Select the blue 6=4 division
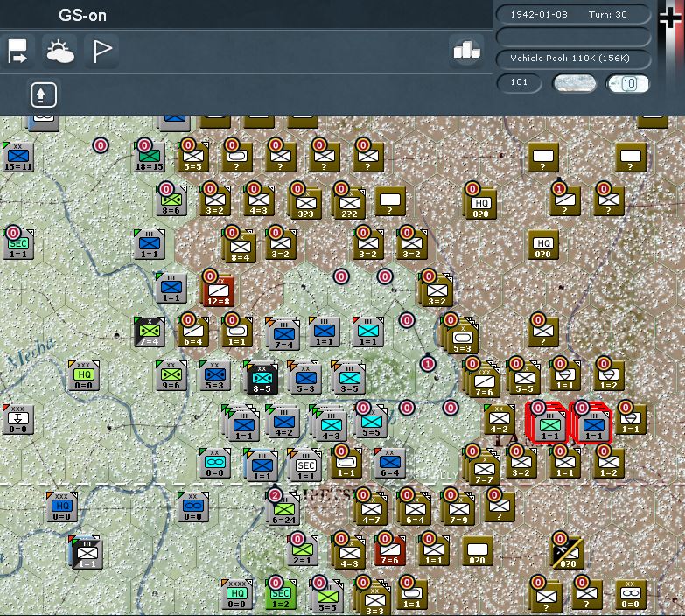685x616 pixels. point(390,463)
